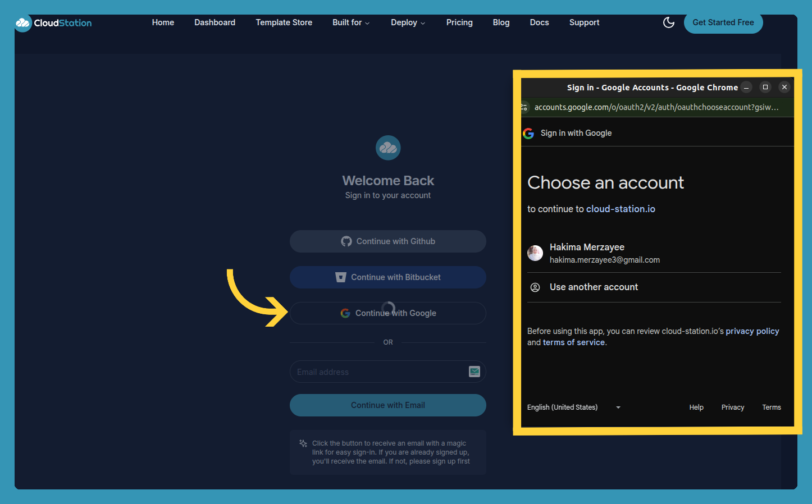Select Continue with Google button

pyautogui.click(x=388, y=313)
